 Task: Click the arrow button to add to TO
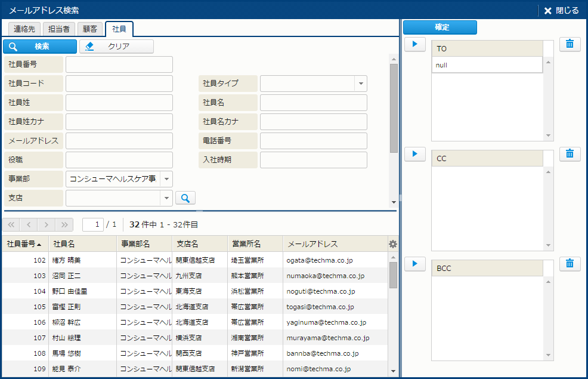414,44
